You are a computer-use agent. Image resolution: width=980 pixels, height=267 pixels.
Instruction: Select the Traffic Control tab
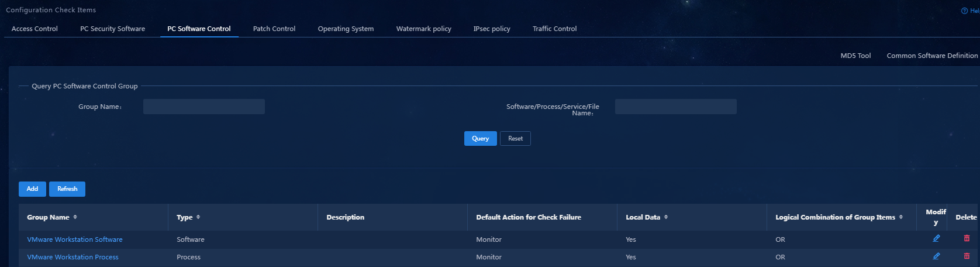click(x=554, y=29)
